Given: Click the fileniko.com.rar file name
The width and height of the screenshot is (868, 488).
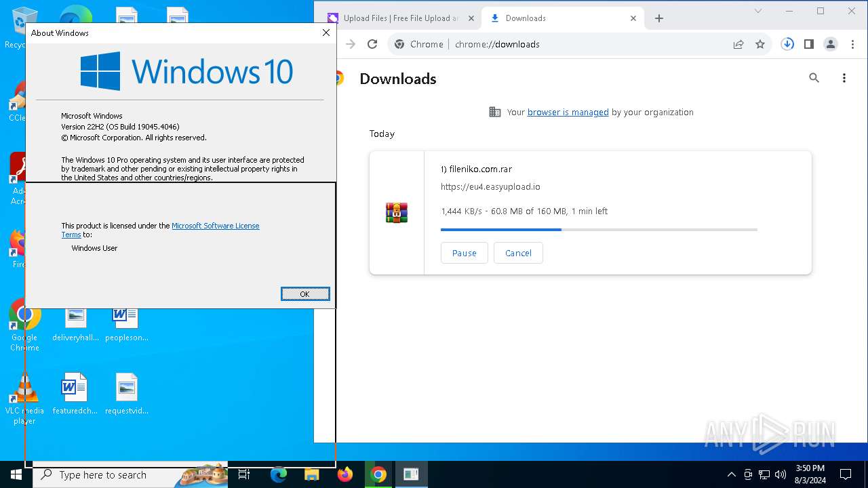Looking at the screenshot, I should 476,169.
